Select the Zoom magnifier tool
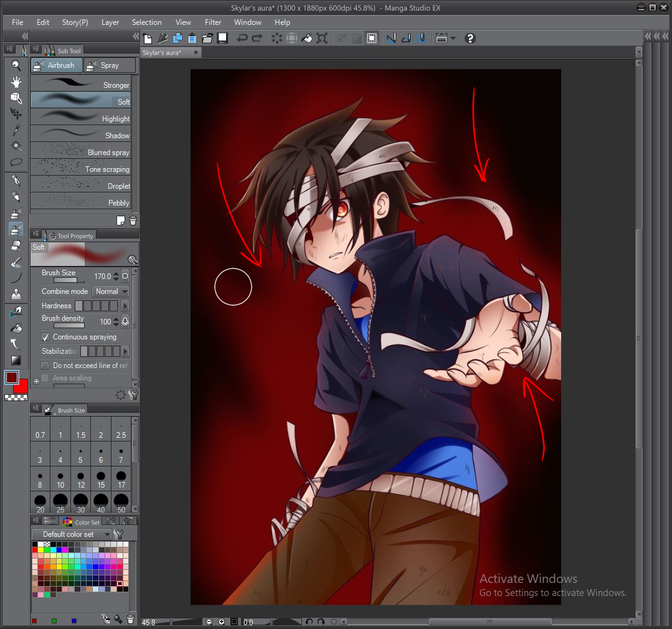This screenshot has width=672, height=629. 16,65
